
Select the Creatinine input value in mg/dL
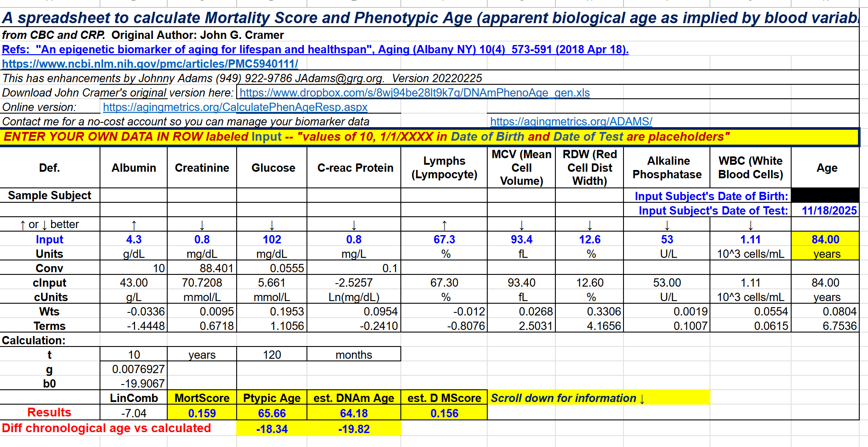202,239
